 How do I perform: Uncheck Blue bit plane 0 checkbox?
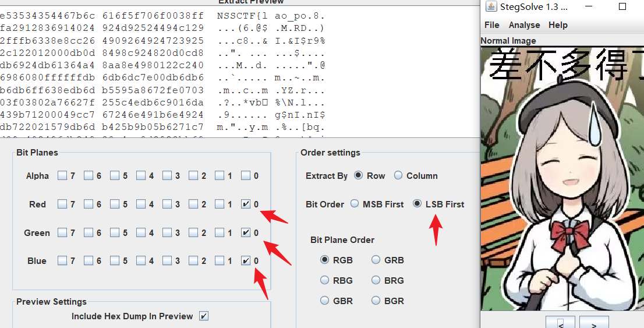pyautogui.click(x=246, y=260)
